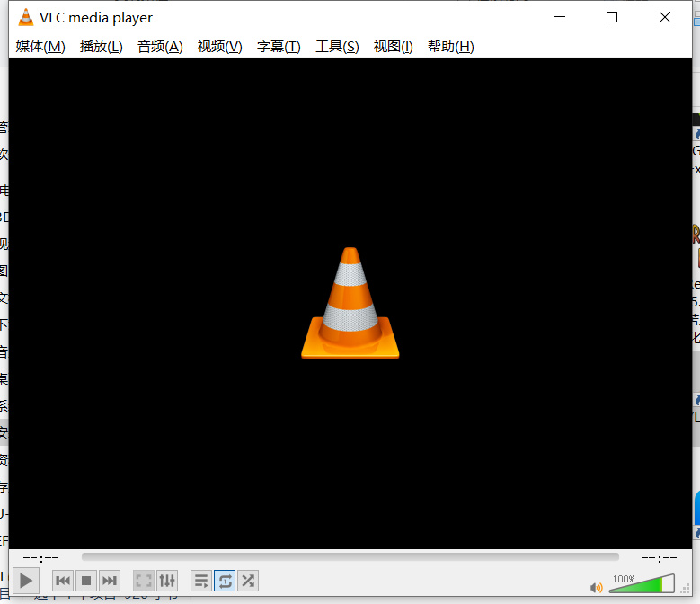Open the 字幕(T) menu
The image size is (700, 604).
point(279,47)
